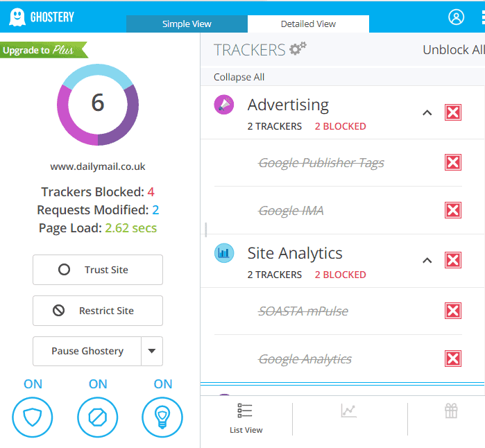Open the kebab menu in header
The width and height of the screenshot is (485, 448).
click(483, 17)
